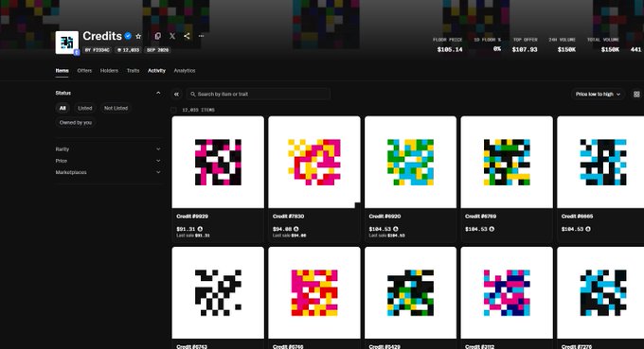
Task: Click the TOTAL VOLUME stat label
Action: (603, 40)
